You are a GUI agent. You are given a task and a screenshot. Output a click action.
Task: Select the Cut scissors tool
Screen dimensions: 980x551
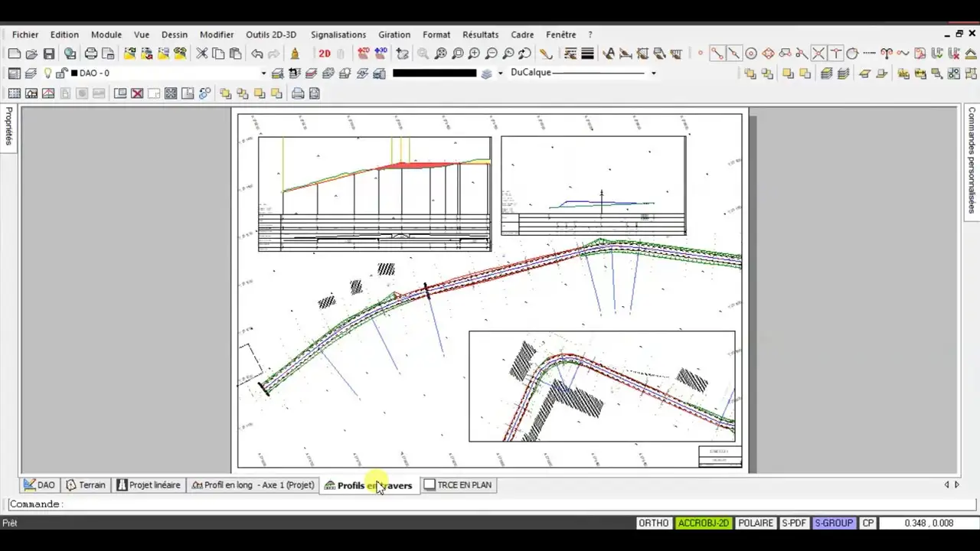pyautogui.click(x=201, y=54)
